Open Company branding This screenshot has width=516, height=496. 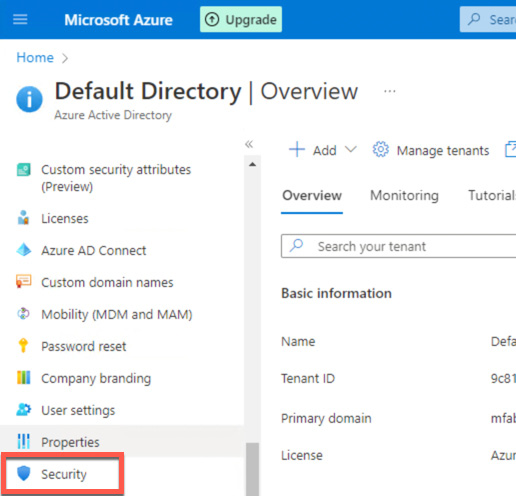pyautogui.click(x=96, y=378)
